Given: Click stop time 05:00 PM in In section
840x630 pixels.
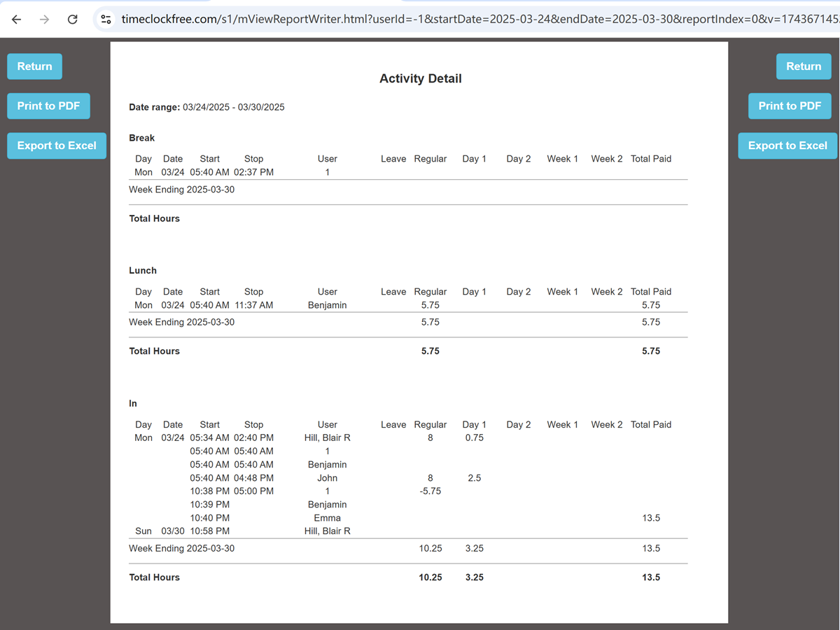Looking at the screenshot, I should [x=253, y=491].
